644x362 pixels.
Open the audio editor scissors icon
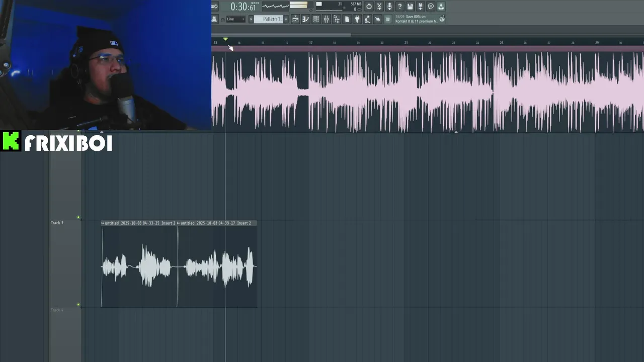[x=379, y=7]
